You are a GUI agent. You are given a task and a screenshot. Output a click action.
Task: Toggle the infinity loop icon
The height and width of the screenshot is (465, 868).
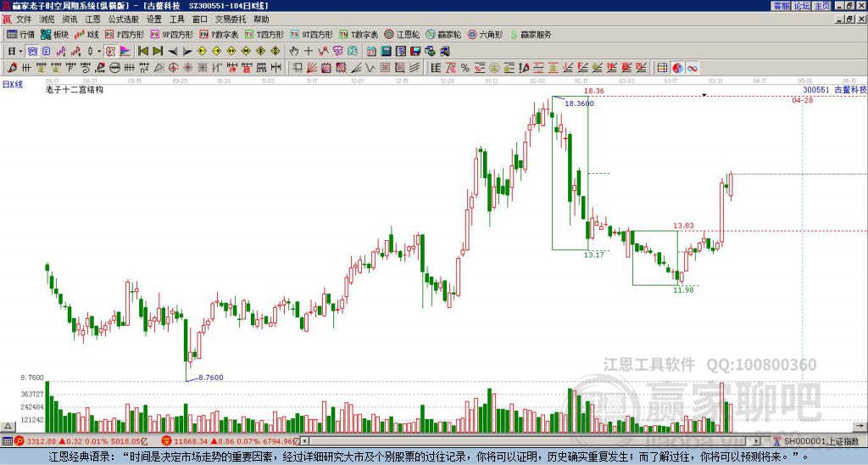click(692, 68)
